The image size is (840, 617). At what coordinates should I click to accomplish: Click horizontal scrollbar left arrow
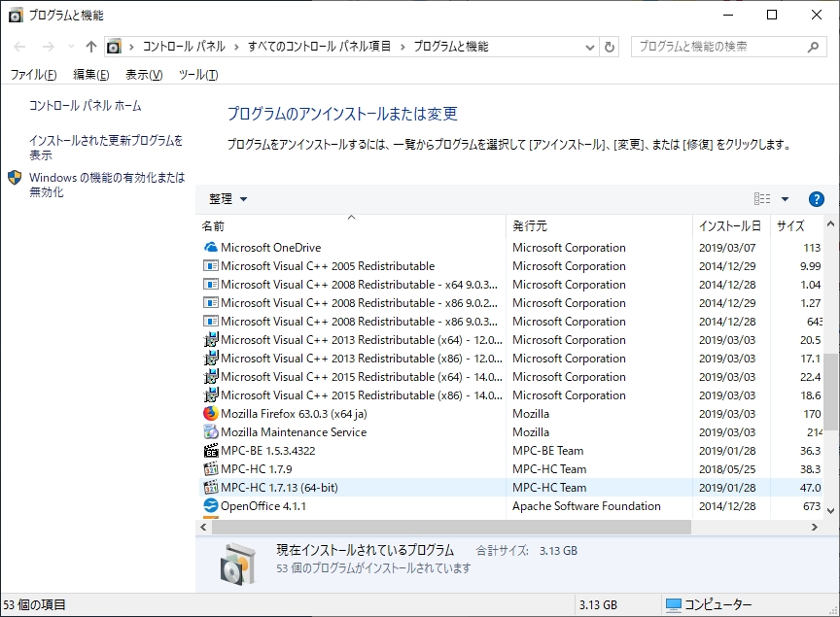pyautogui.click(x=203, y=527)
